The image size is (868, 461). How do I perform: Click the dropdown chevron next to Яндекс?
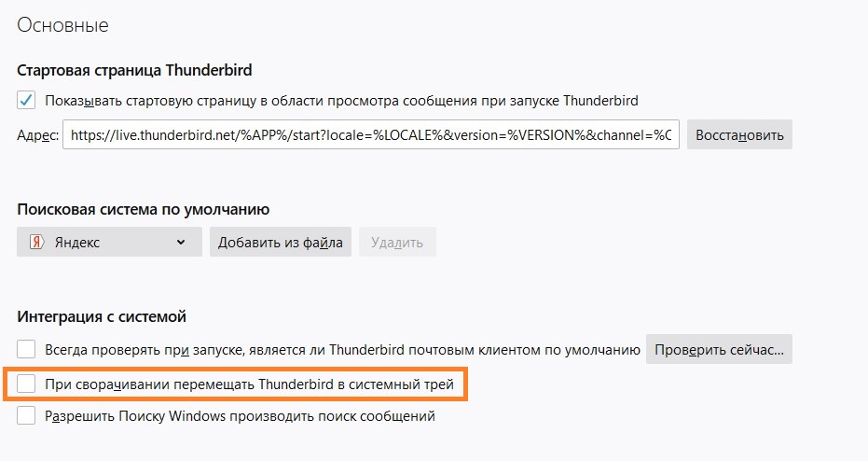point(181,243)
